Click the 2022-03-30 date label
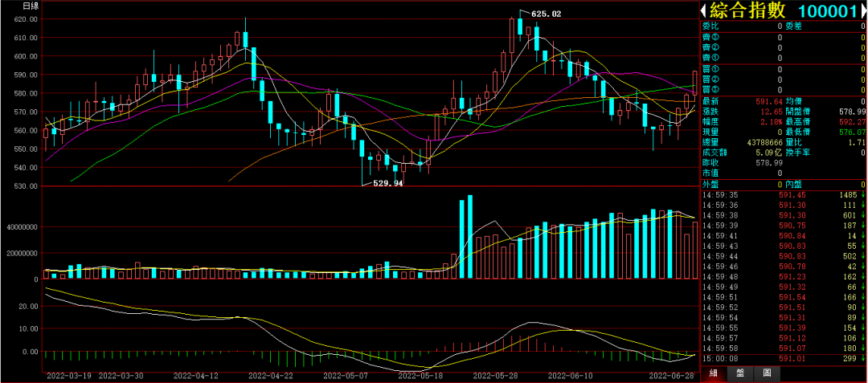This screenshot has height=383, width=868. point(121,375)
